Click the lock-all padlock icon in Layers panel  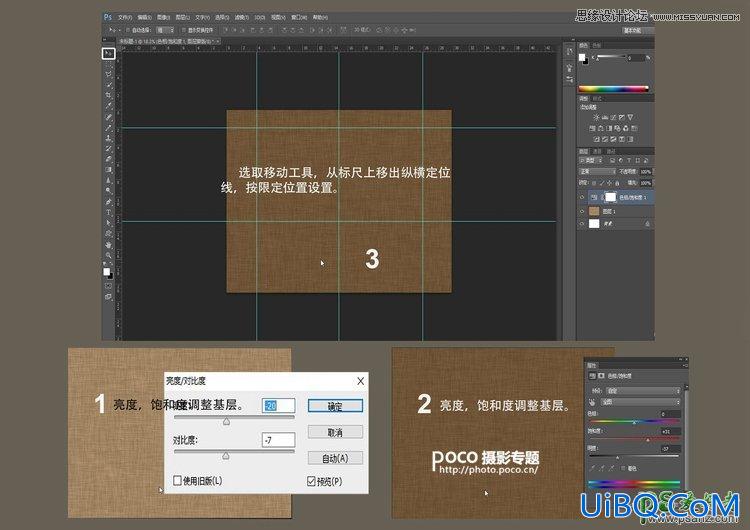(617, 183)
